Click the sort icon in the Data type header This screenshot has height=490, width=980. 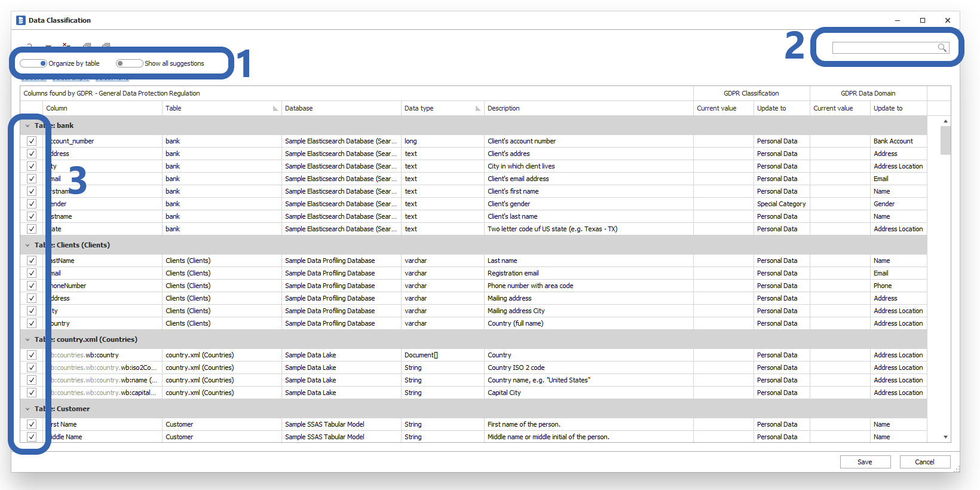(477, 109)
